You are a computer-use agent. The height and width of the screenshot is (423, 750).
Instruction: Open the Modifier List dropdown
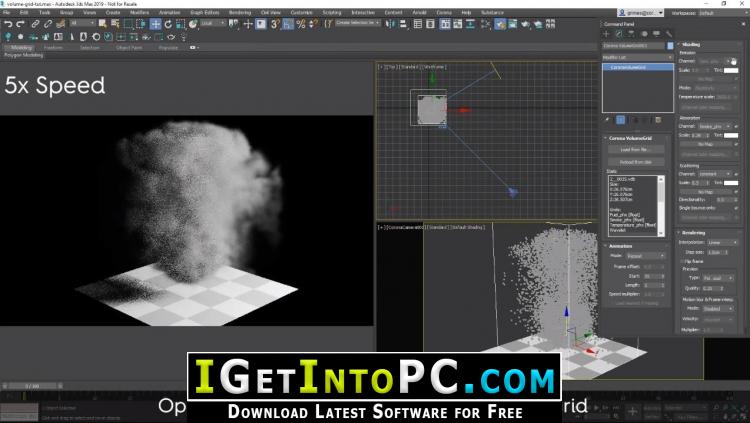click(x=635, y=57)
